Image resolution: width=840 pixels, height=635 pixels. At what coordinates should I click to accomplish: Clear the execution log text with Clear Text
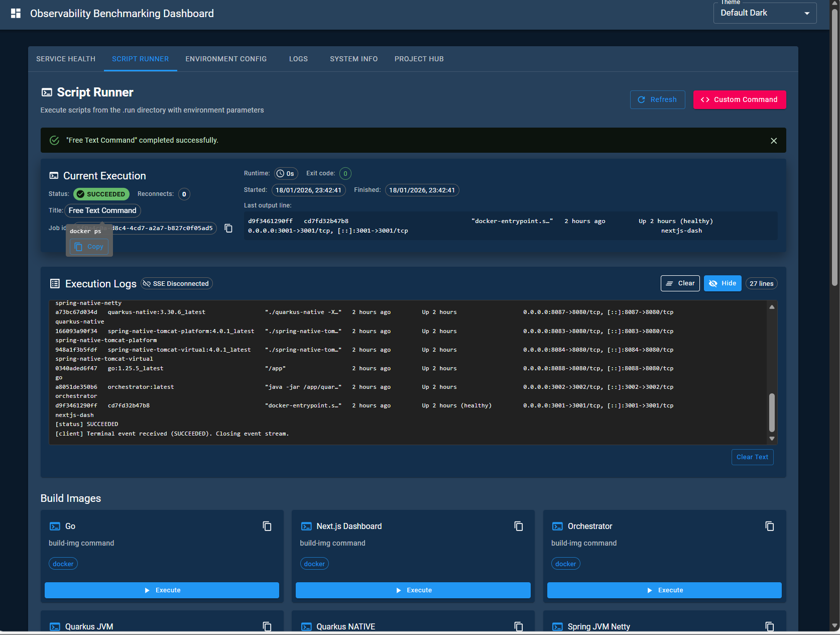(x=752, y=457)
